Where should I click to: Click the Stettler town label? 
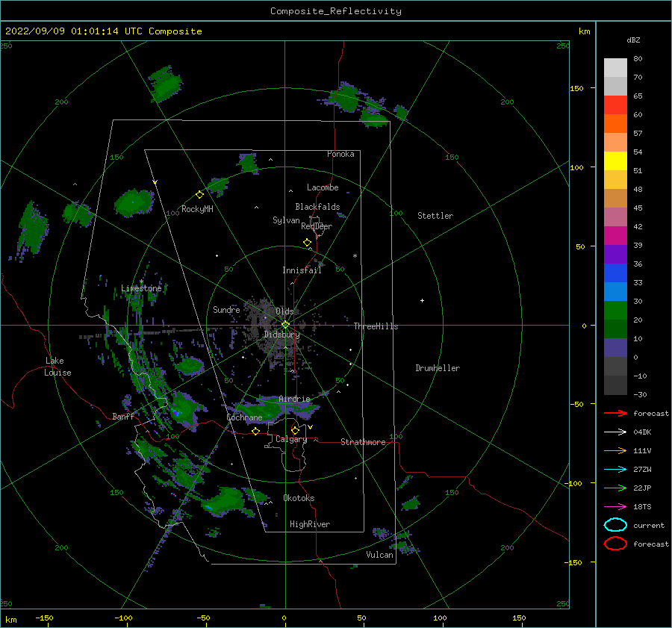pyautogui.click(x=435, y=216)
